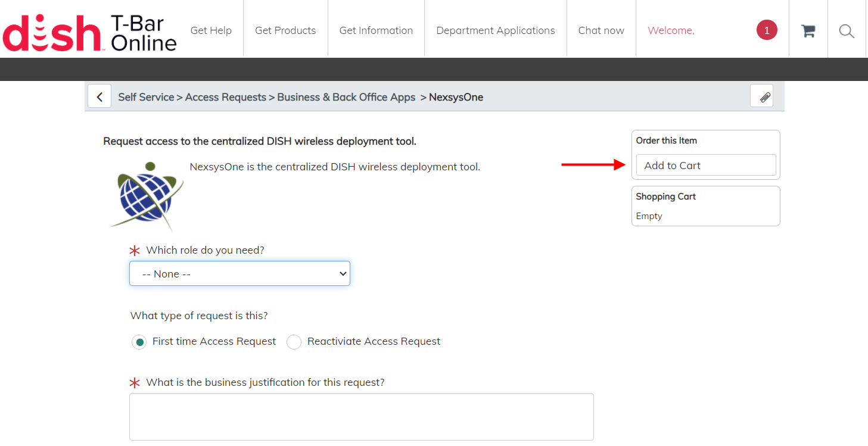This screenshot has width=868, height=446.
Task: Go to Access Requests breadcrumb
Action: click(226, 97)
